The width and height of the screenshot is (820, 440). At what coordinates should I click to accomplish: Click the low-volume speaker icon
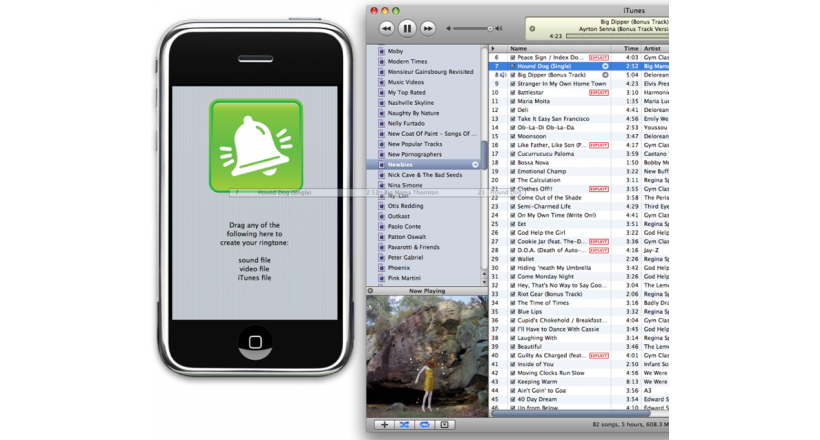tap(448, 29)
